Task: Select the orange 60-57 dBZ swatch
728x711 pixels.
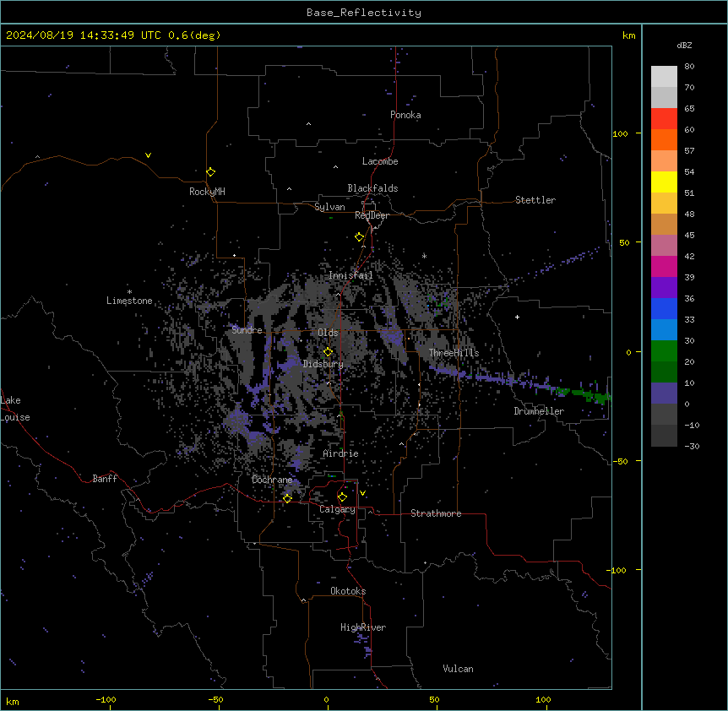Action: coord(664,139)
